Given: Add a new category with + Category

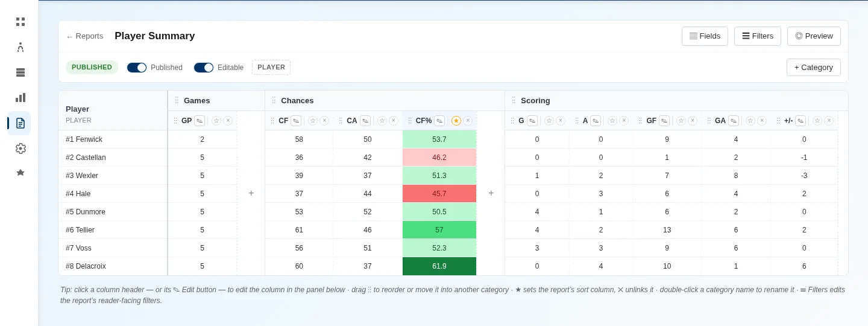Looking at the screenshot, I should click(814, 68).
